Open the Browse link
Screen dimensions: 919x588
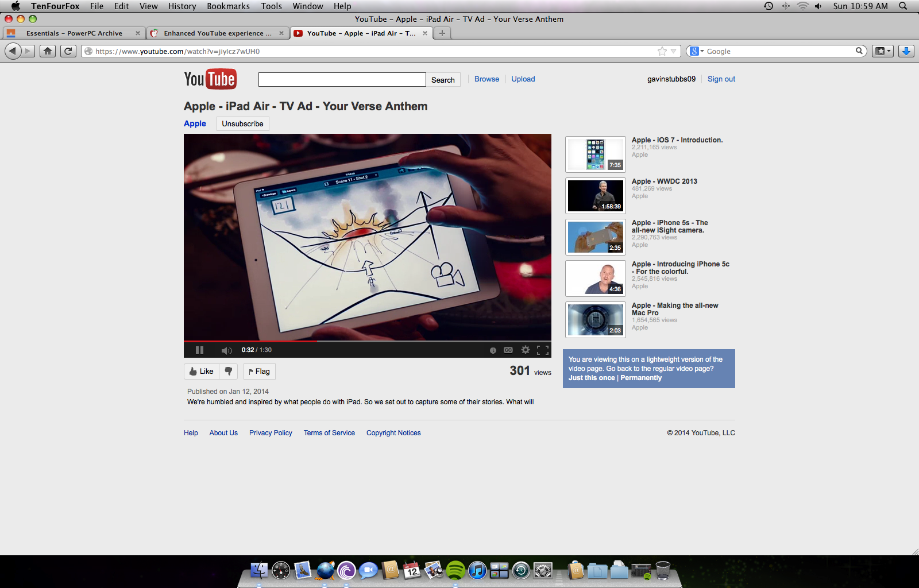click(486, 79)
